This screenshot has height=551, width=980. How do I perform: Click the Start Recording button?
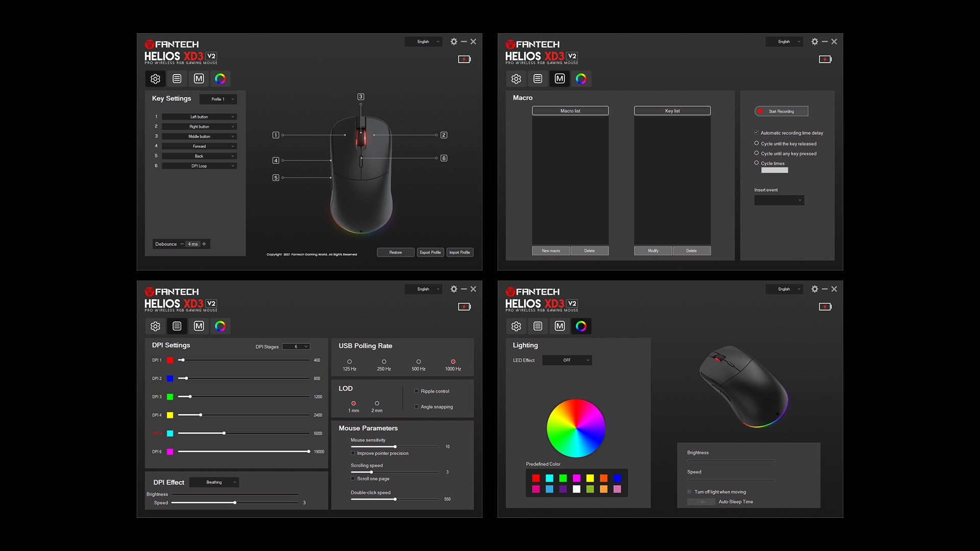click(781, 111)
